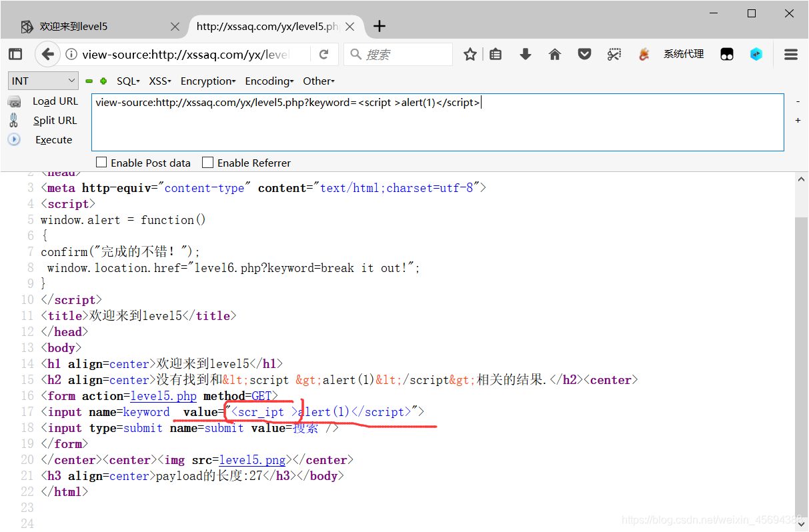Image resolution: width=809 pixels, height=532 pixels.
Task: Reload the page with the refresh icon
Action: pos(324,55)
